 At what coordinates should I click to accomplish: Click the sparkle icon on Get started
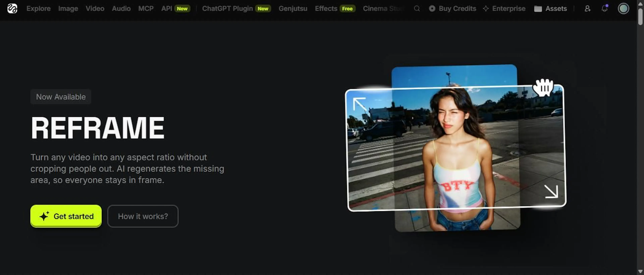pos(44,216)
